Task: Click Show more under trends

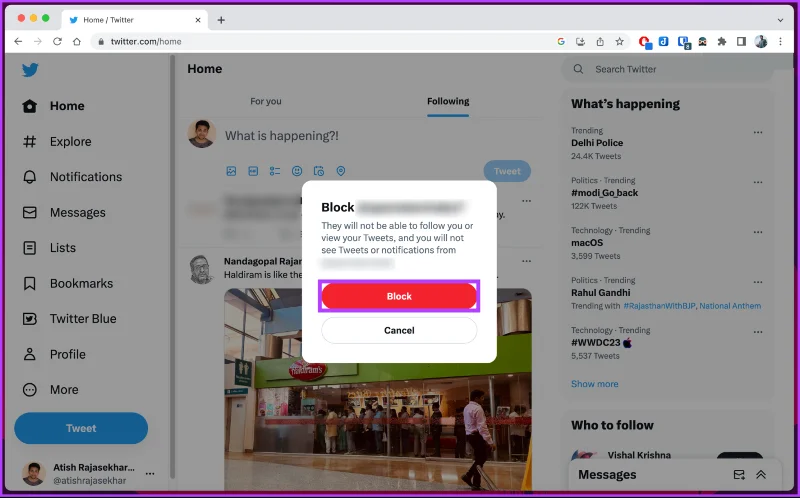Action: click(x=594, y=384)
